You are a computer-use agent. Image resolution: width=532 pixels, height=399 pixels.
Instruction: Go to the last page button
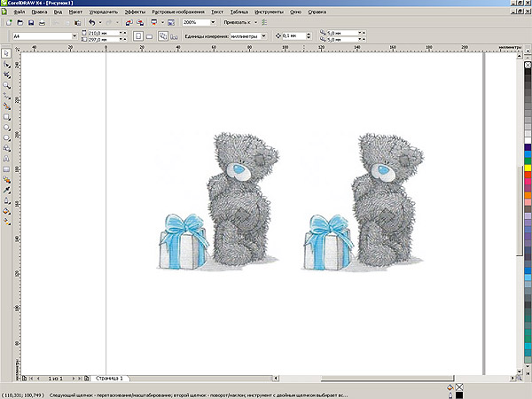click(x=80, y=378)
